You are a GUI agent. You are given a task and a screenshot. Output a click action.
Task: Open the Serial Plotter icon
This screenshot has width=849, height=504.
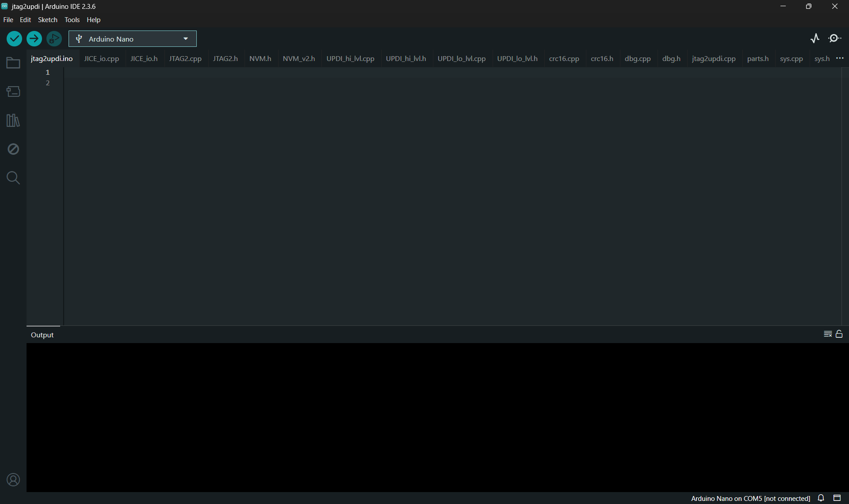[x=815, y=38]
